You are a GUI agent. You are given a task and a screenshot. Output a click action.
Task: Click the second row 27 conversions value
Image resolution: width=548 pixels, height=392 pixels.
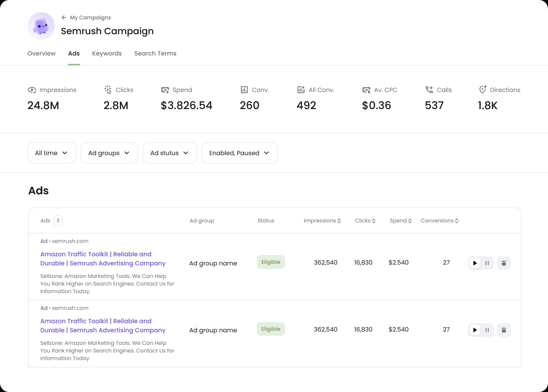pos(446,329)
